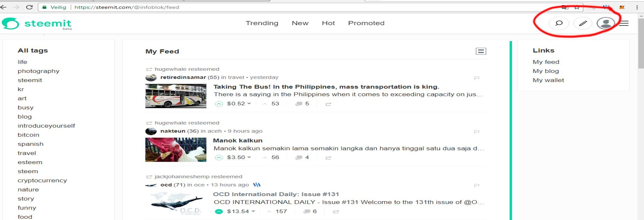644x220 pixels.
Task: Select the funny tag
Action: (x=27, y=208)
